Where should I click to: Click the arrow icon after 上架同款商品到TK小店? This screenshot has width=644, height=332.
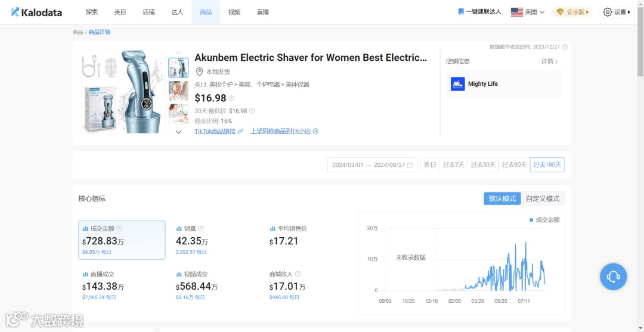[316, 131]
